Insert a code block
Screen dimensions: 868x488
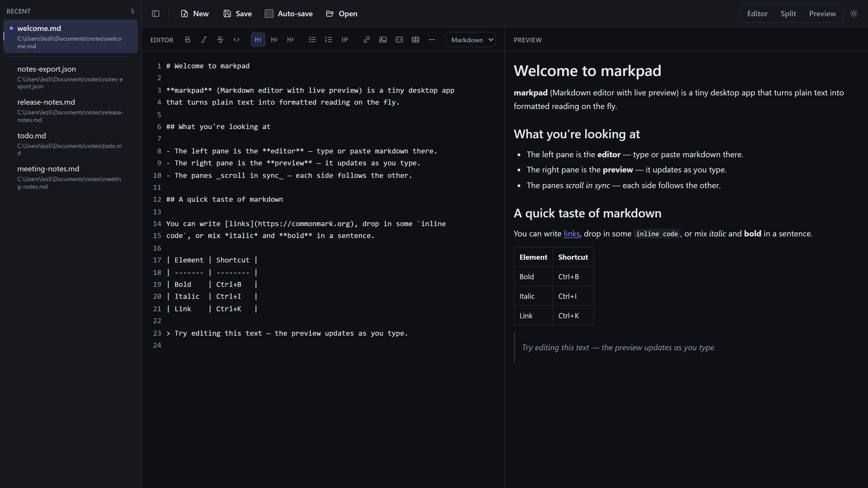tap(399, 40)
